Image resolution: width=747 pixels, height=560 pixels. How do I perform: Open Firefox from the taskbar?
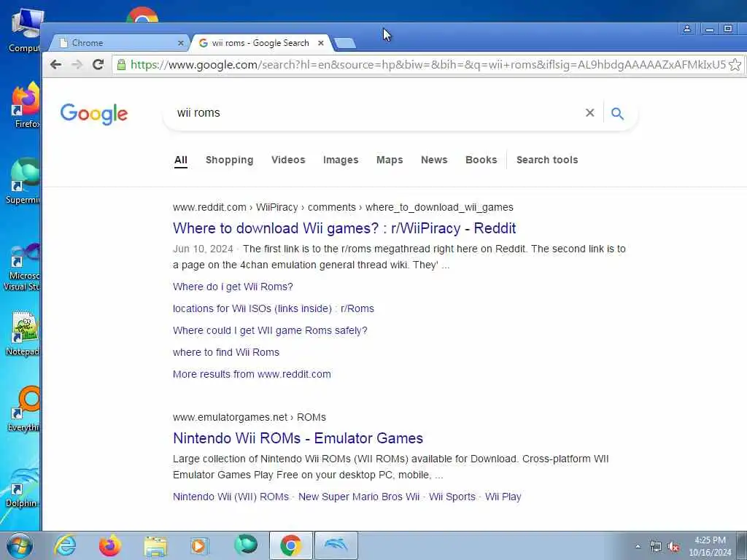coord(109,545)
